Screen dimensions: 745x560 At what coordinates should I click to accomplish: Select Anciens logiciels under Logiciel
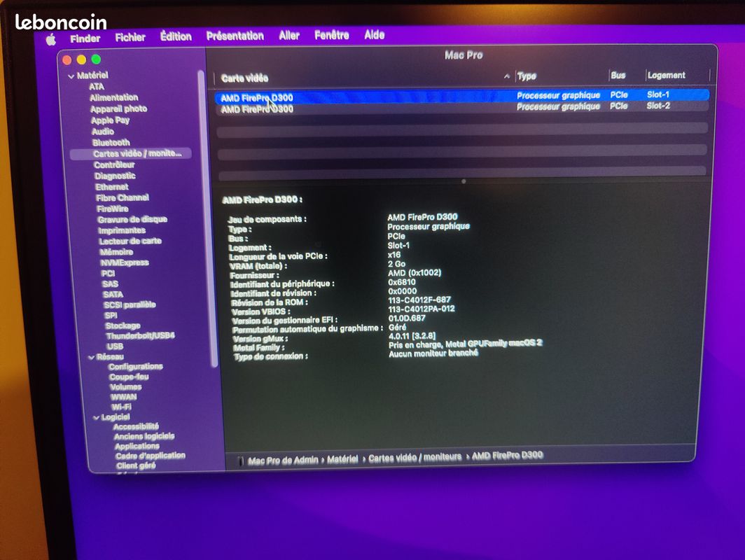[x=144, y=436]
